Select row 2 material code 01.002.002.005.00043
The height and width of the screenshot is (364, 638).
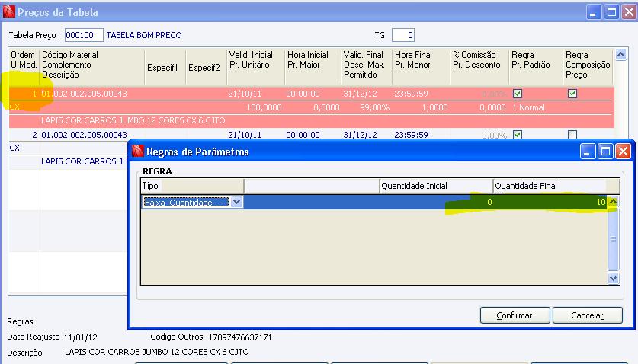pyautogui.click(x=84, y=135)
